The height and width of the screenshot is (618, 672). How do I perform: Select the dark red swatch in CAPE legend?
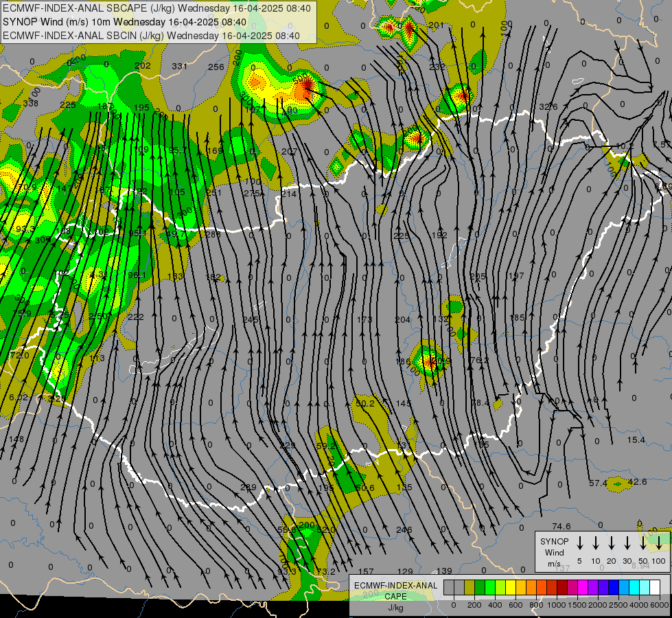tap(562, 588)
